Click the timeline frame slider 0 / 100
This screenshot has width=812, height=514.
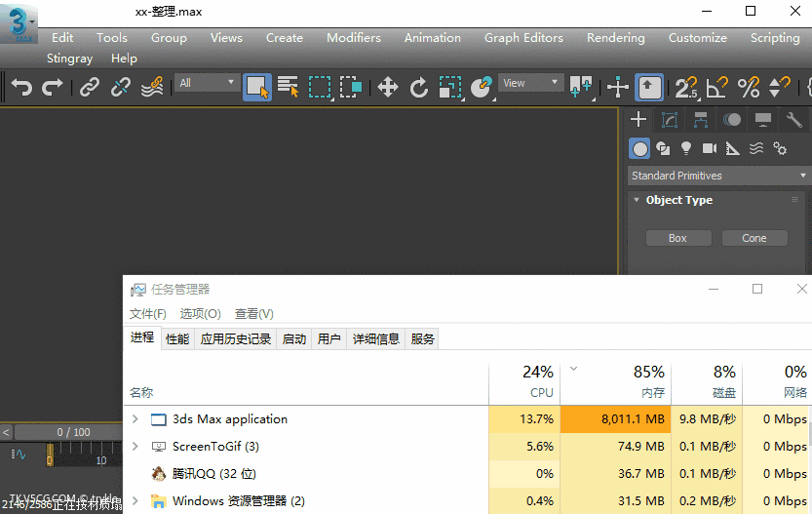[x=73, y=432]
